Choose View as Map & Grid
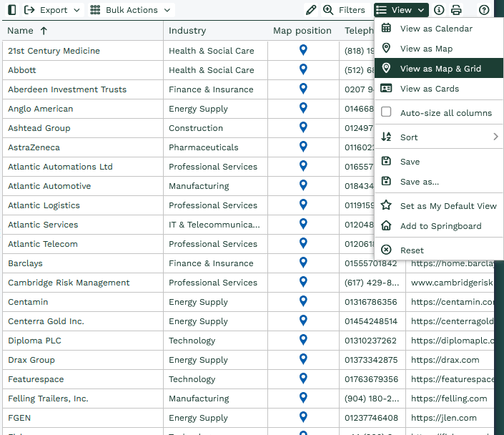 tap(440, 69)
